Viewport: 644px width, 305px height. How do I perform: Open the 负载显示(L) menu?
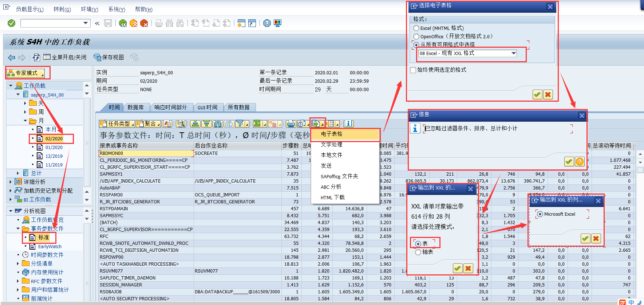click(x=30, y=9)
